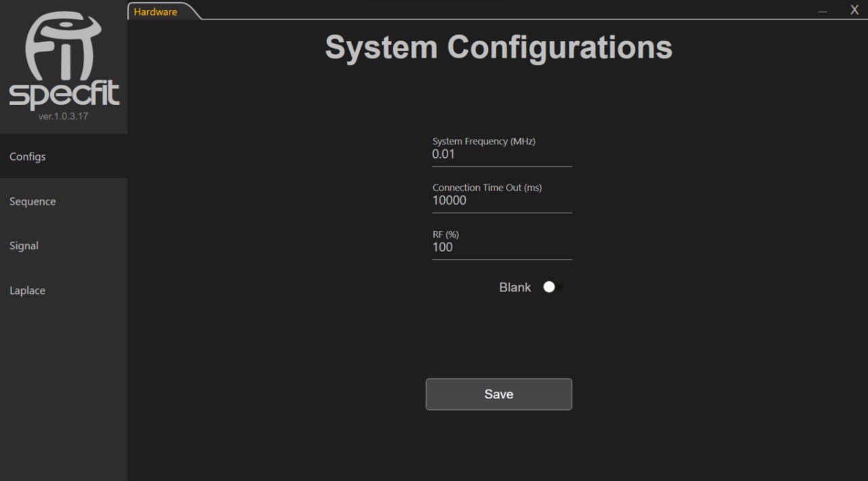Close the application with the X button

[854, 10]
